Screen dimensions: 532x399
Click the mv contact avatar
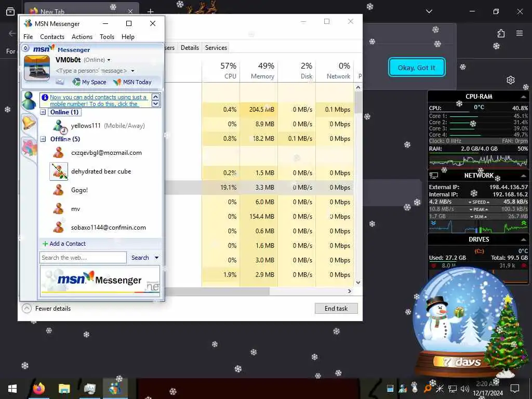point(58,209)
